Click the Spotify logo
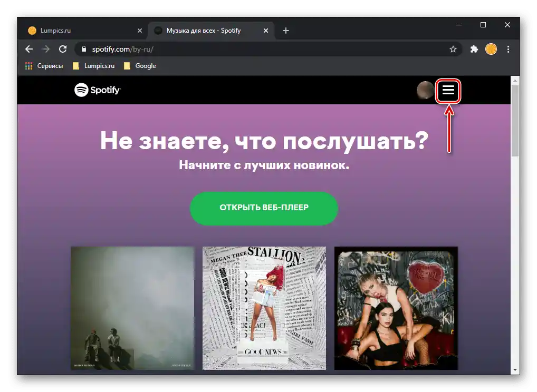Screen dimensions: 537x392 (97, 90)
